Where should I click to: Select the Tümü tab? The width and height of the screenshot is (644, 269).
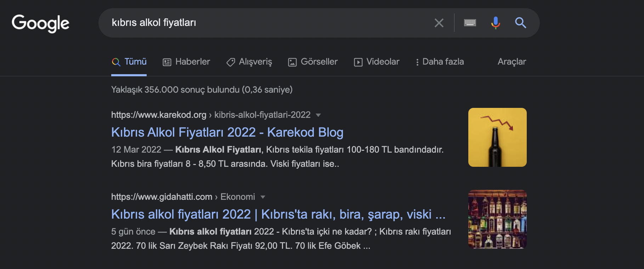point(129,62)
